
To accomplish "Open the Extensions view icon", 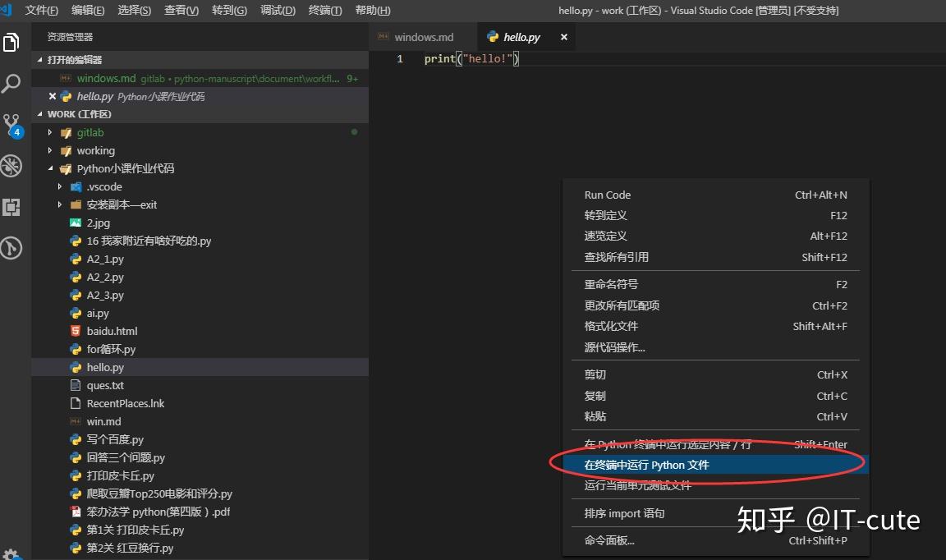I will (12, 207).
